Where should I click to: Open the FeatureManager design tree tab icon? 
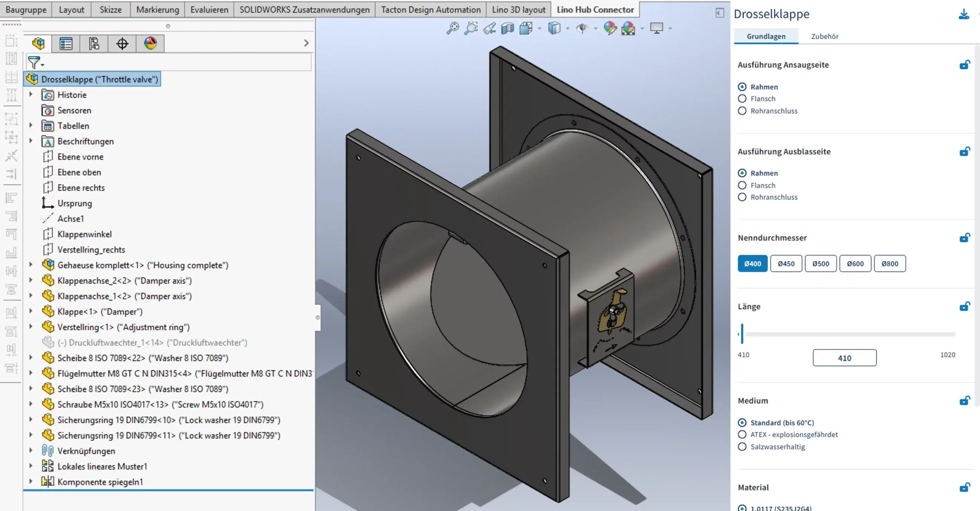pyautogui.click(x=38, y=43)
